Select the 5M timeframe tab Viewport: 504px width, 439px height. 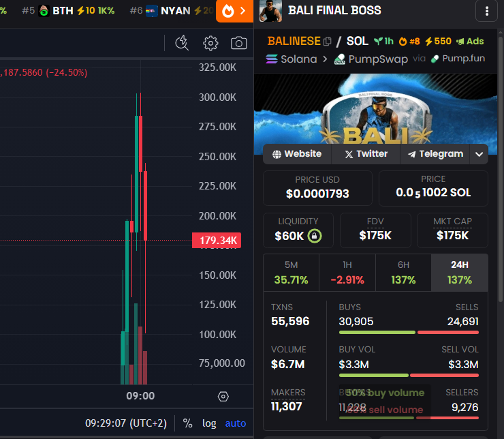coord(292,273)
